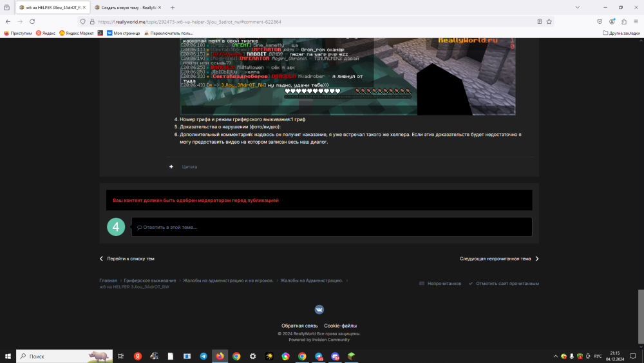The width and height of the screenshot is (644, 363).
Task: Close the 'Создать новую тему' tab
Action: point(159,7)
